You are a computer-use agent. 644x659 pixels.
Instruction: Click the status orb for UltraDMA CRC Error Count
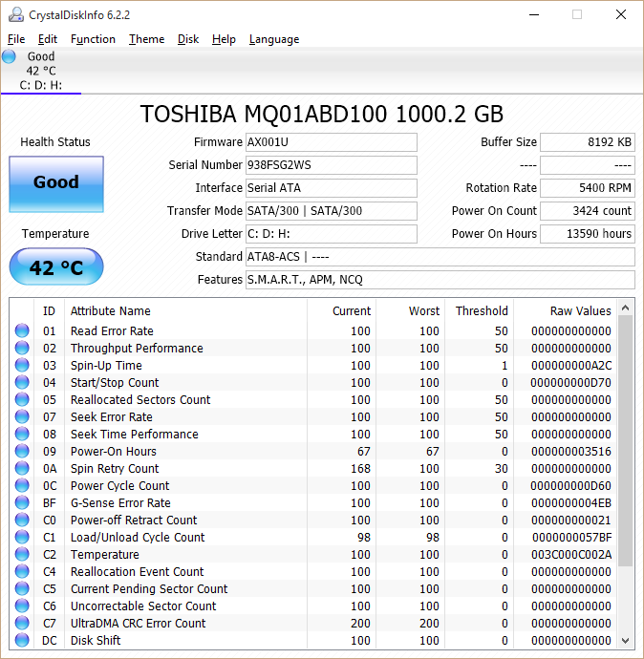(22, 623)
